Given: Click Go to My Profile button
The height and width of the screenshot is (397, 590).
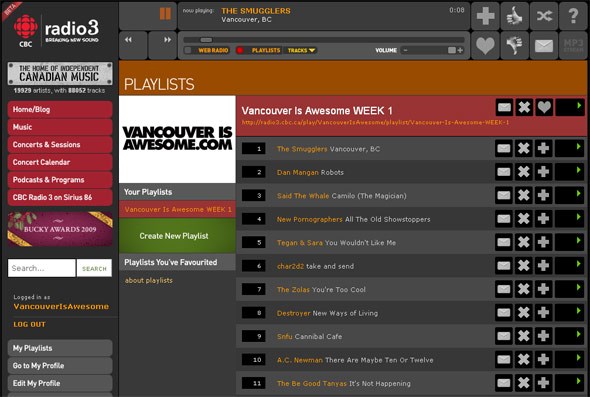Looking at the screenshot, I should point(60,366).
